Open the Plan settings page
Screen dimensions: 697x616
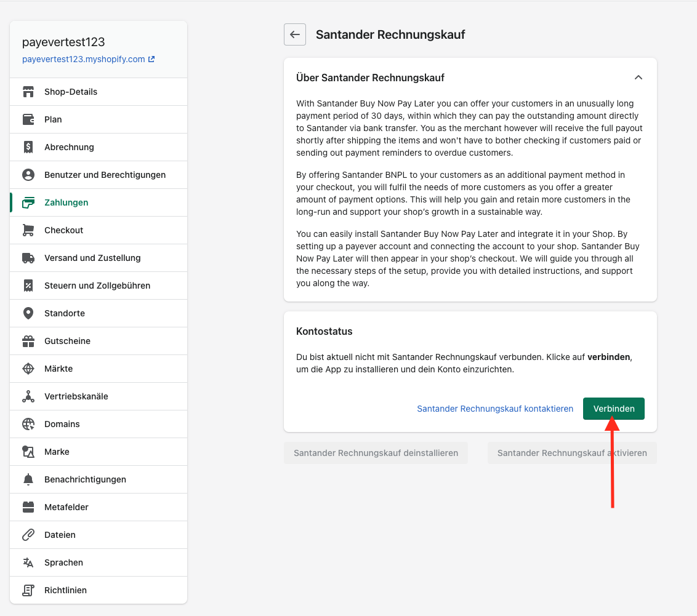pyautogui.click(x=99, y=119)
